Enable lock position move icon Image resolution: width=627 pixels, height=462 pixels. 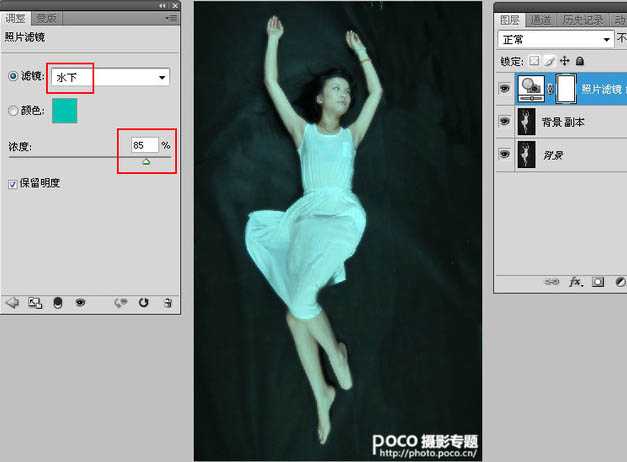565,61
